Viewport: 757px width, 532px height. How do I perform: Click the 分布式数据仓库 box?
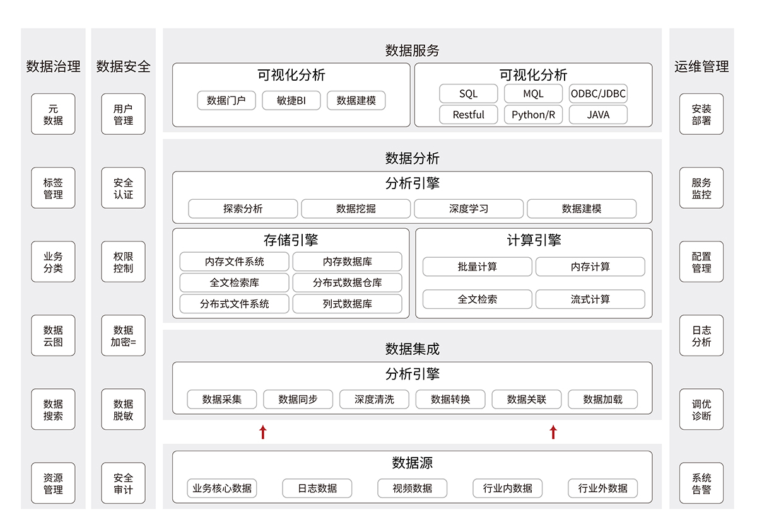347,282
